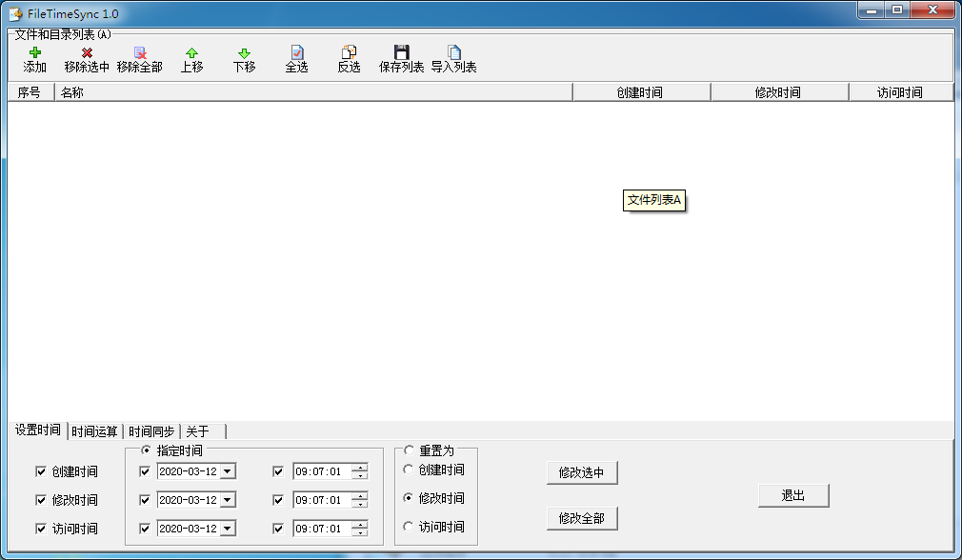The height and width of the screenshot is (560, 962).
Task: Invert selection using 反选 icon
Action: [350, 52]
